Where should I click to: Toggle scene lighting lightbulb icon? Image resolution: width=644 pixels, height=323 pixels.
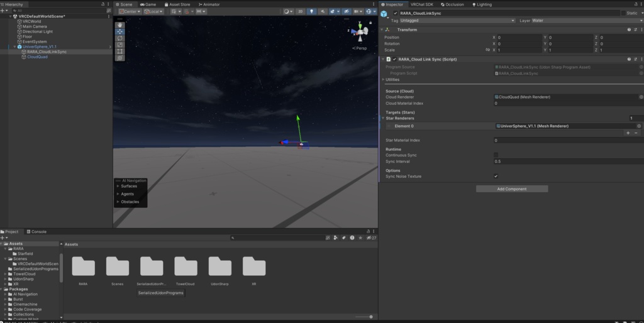click(x=311, y=11)
